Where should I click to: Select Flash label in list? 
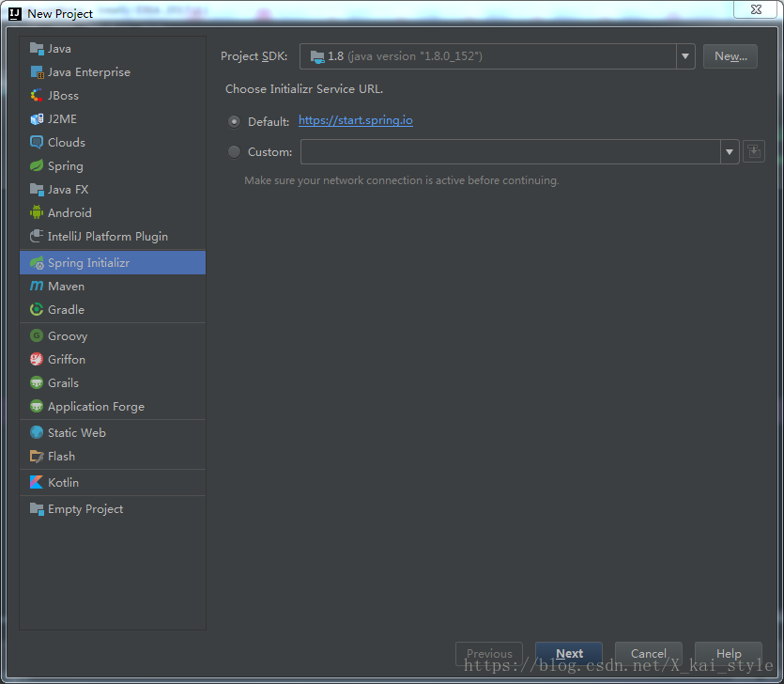pyautogui.click(x=62, y=457)
